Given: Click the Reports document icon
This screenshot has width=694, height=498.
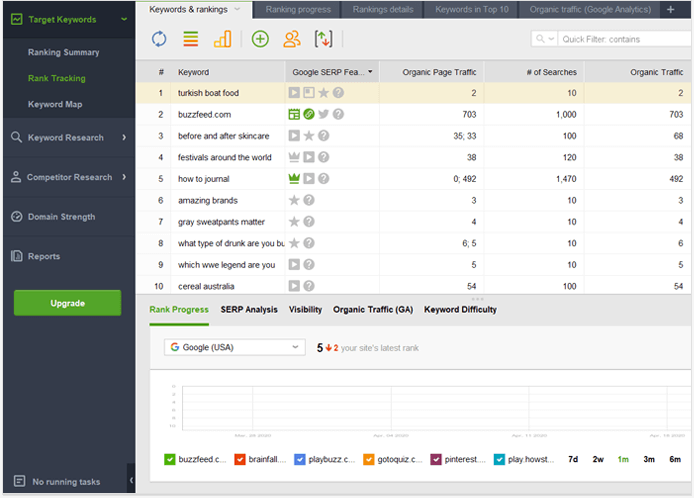Looking at the screenshot, I should pyautogui.click(x=16, y=256).
